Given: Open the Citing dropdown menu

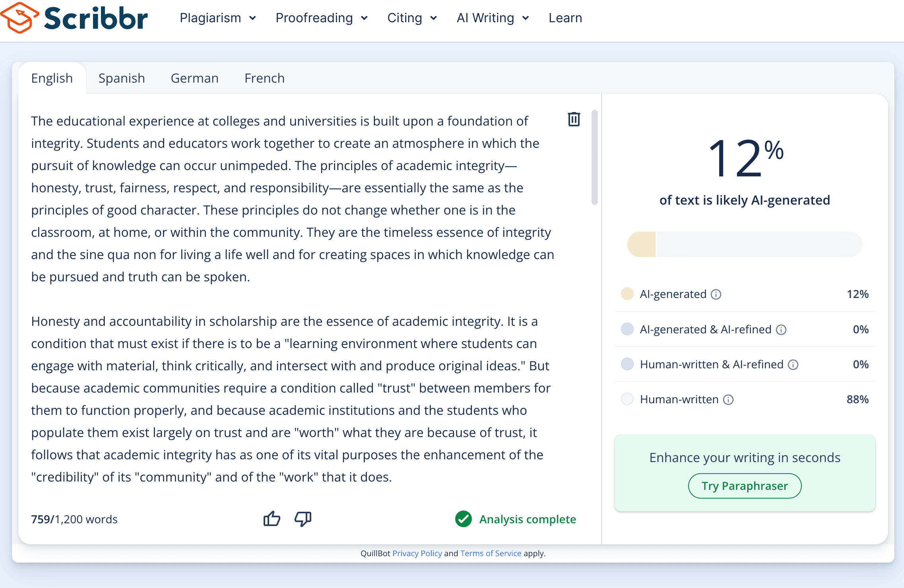Looking at the screenshot, I should pos(412,18).
